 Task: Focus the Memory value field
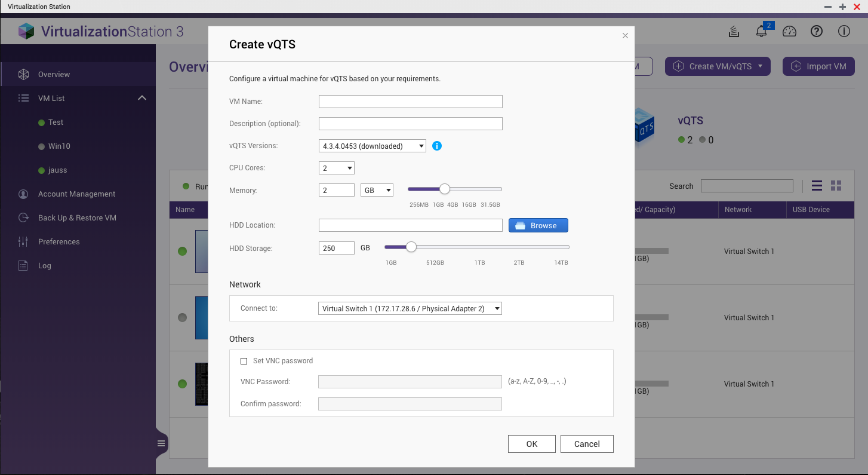click(337, 190)
